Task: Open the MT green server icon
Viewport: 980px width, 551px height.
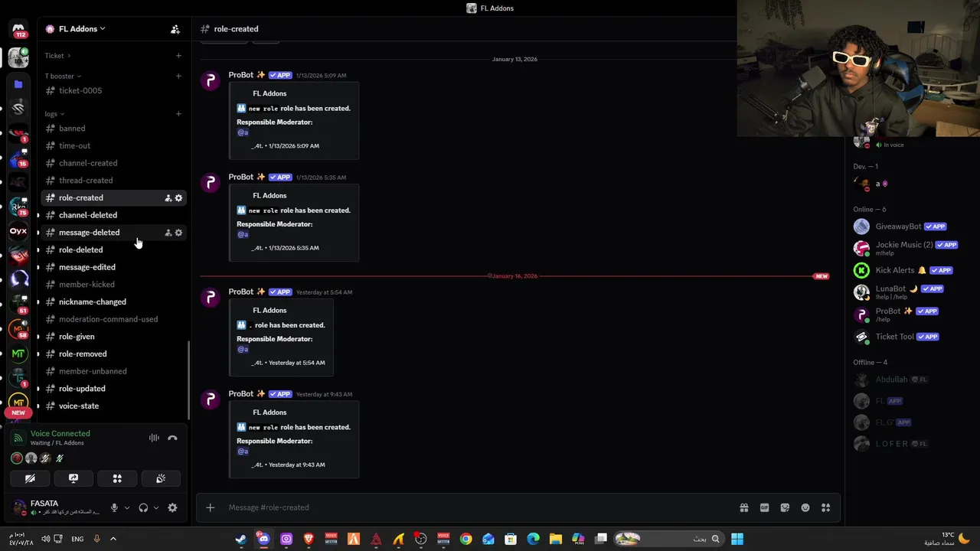Action: point(18,354)
